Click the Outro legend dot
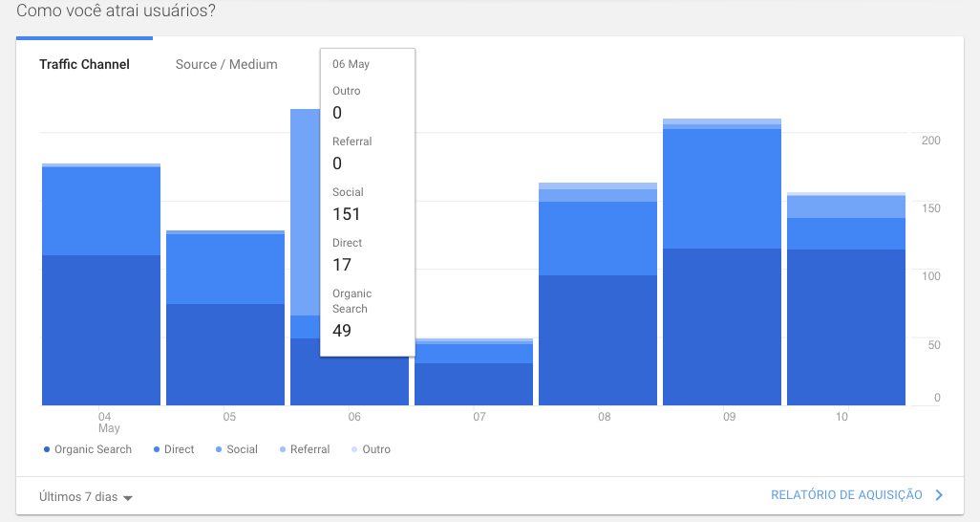Image resolution: width=980 pixels, height=522 pixels. point(354,449)
